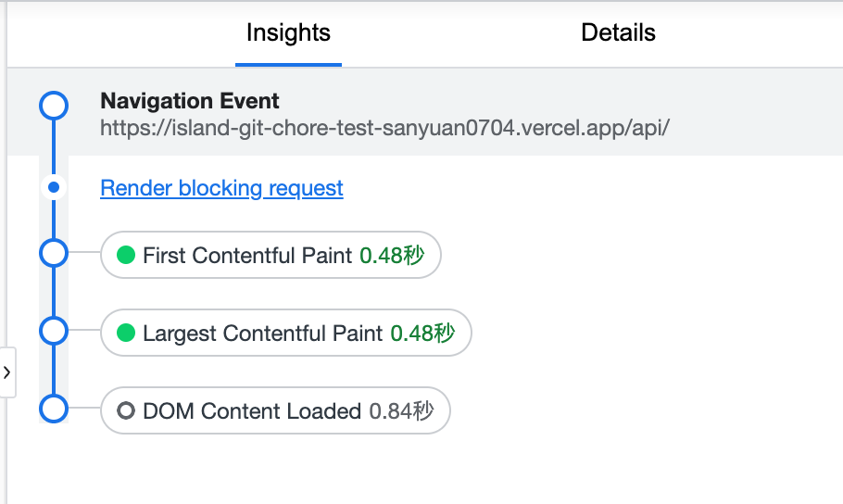Click the island-git-chore-test vercel.app URL
Viewport: 843px width, 504px height.
click(x=384, y=127)
